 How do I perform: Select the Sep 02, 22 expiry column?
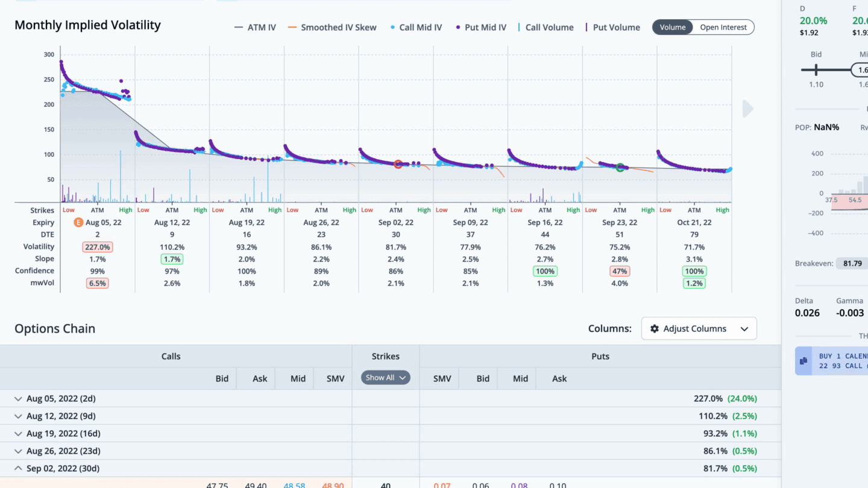point(395,222)
